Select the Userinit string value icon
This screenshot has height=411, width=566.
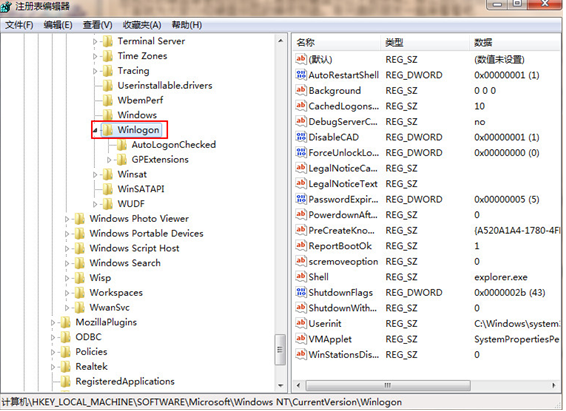point(301,323)
